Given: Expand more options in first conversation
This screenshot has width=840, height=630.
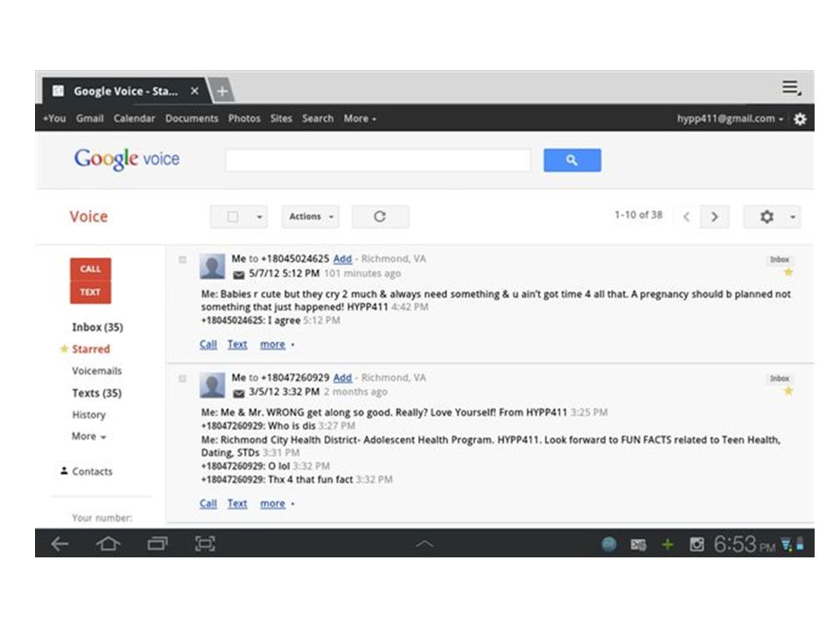Looking at the screenshot, I should point(277,345).
